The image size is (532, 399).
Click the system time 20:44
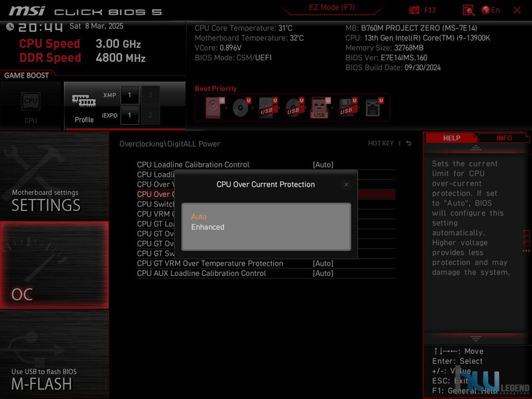point(40,27)
